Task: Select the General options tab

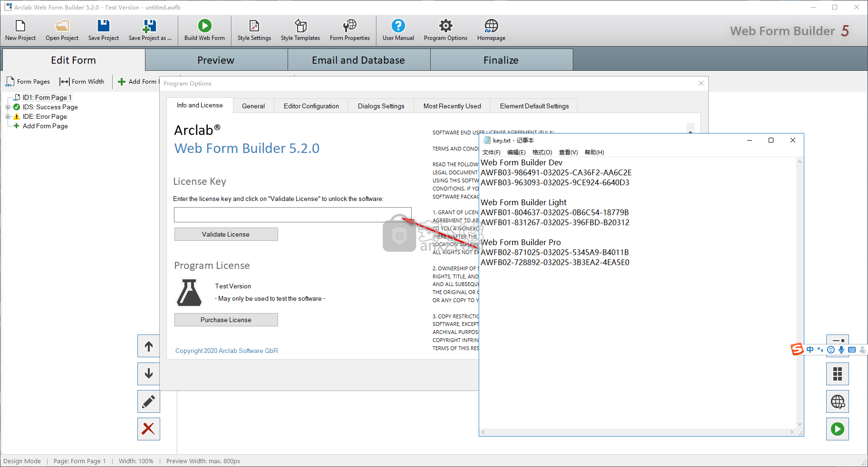Action: (253, 106)
